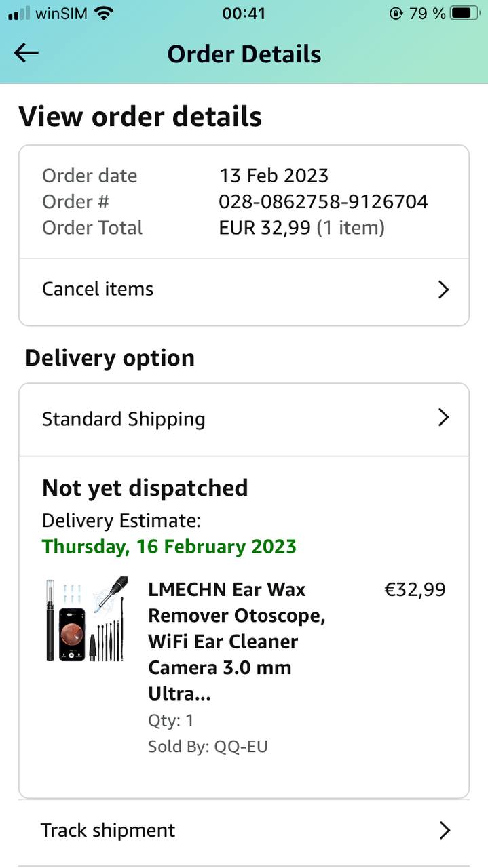Tap the Order Details header title
Screen dimensions: 488x868
(x=244, y=54)
